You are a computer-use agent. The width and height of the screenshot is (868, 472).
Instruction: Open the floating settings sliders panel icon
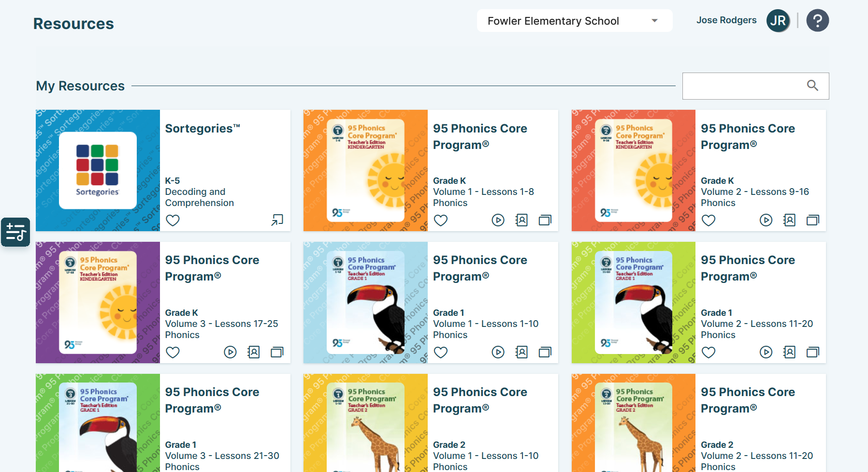point(15,232)
